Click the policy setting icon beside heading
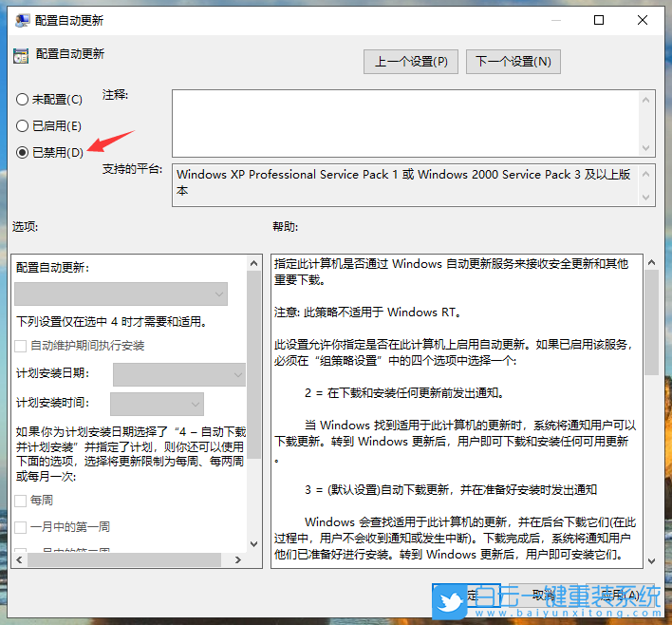Screen dimensions: 672x625 pos(21,56)
